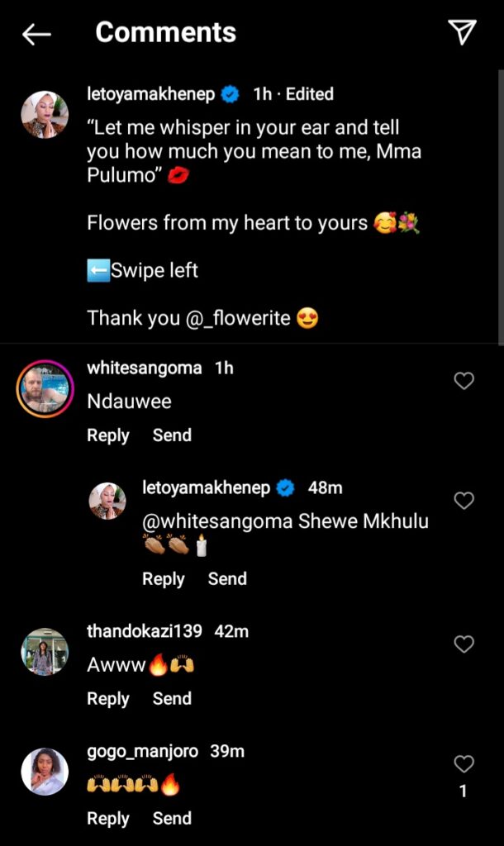
Task: View letoyamakhenep's profile picture in caption
Action: pyautogui.click(x=45, y=115)
